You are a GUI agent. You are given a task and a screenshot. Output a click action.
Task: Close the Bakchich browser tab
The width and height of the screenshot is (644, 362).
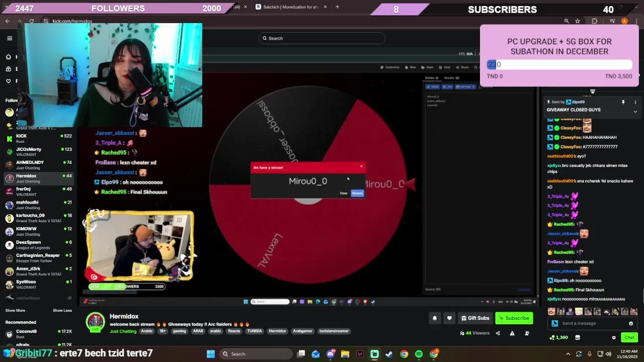point(325,7)
